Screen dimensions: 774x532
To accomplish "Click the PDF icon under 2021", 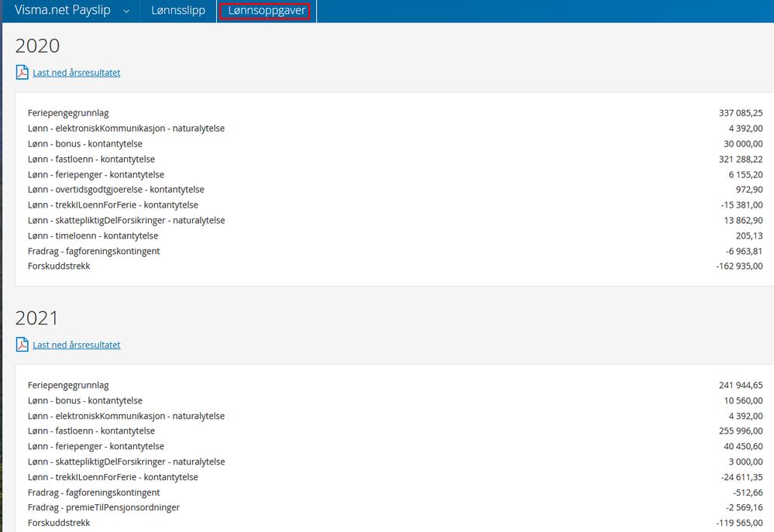I will pyautogui.click(x=22, y=344).
